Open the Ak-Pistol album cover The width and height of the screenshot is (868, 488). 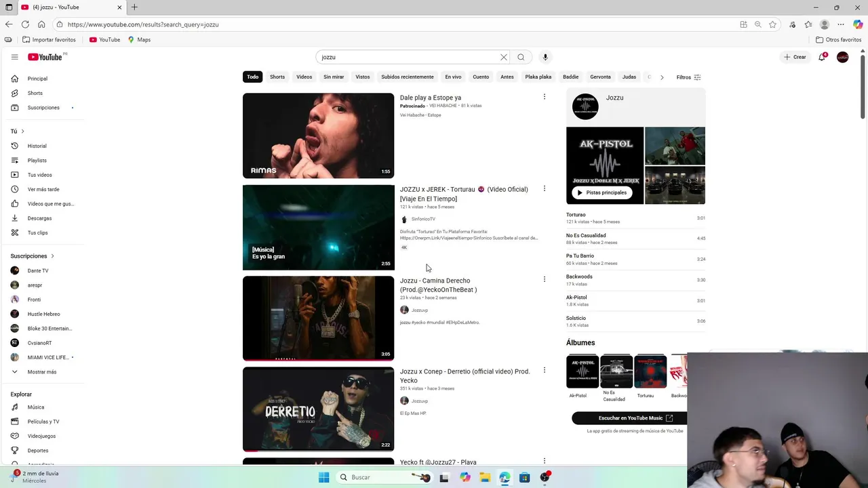583,371
